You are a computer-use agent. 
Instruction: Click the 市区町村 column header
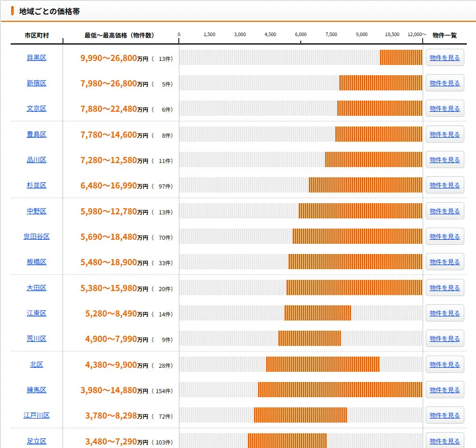pos(36,35)
